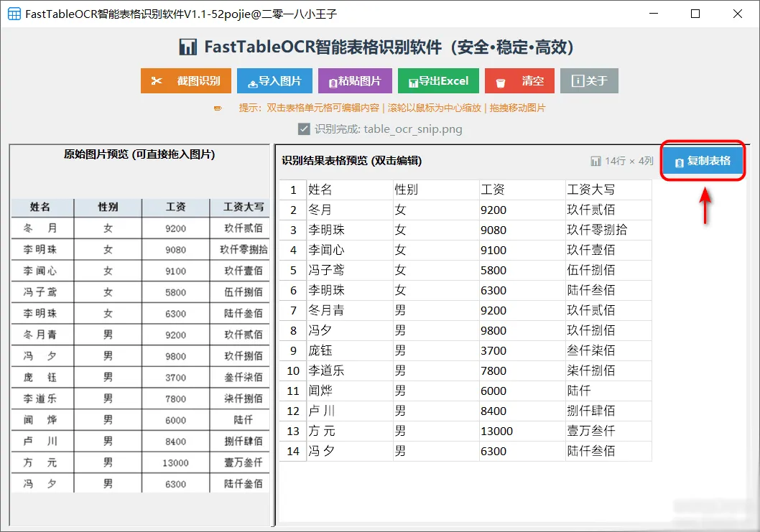The height and width of the screenshot is (532, 760).
Task: Select result cell 9800 in row 8
Action: pyautogui.click(x=522, y=330)
